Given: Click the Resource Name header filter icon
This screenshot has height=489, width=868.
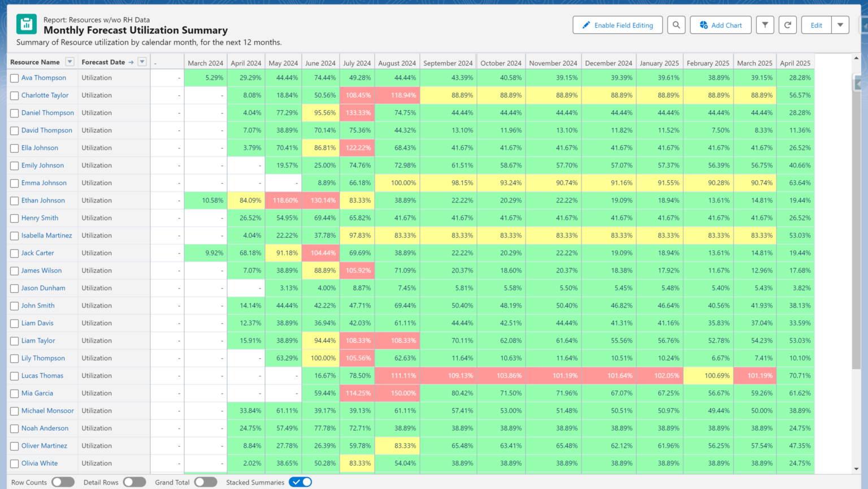Looking at the screenshot, I should (x=70, y=62).
